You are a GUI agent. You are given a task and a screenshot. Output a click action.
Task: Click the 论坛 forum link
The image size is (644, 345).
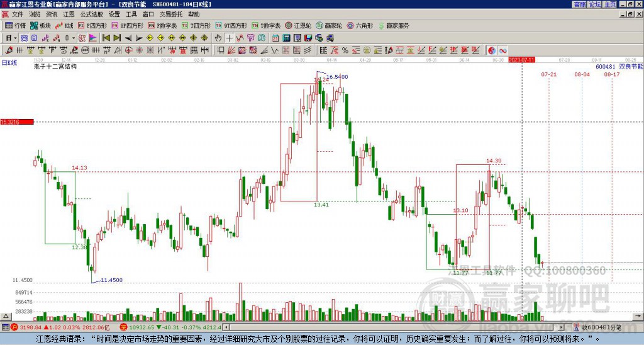[594, 4]
